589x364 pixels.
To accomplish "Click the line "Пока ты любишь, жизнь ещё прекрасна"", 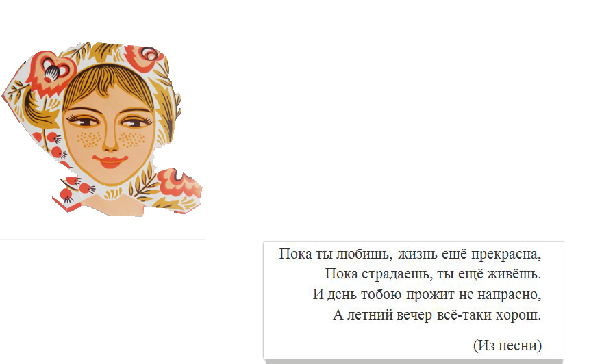I will (410, 254).
